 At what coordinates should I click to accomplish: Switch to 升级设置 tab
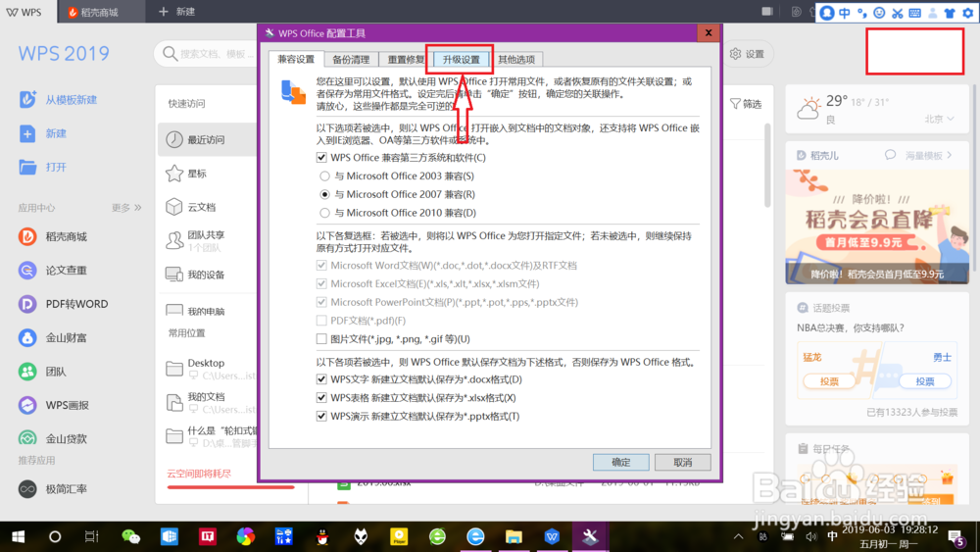click(x=462, y=60)
